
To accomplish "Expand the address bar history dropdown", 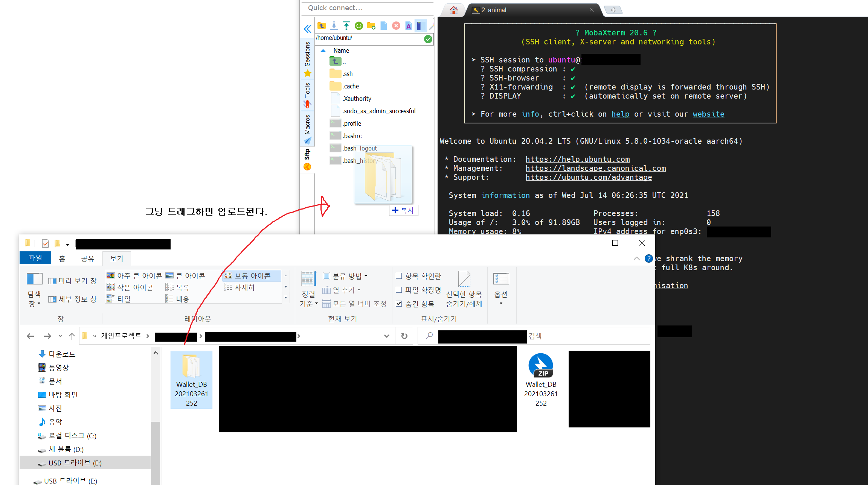I will [x=386, y=336].
